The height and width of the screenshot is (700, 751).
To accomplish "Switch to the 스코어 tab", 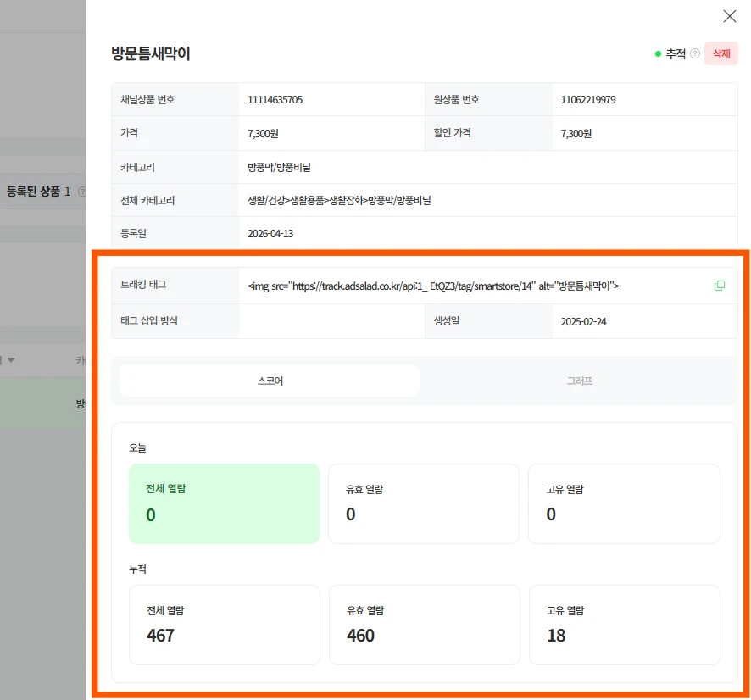I will [270, 381].
